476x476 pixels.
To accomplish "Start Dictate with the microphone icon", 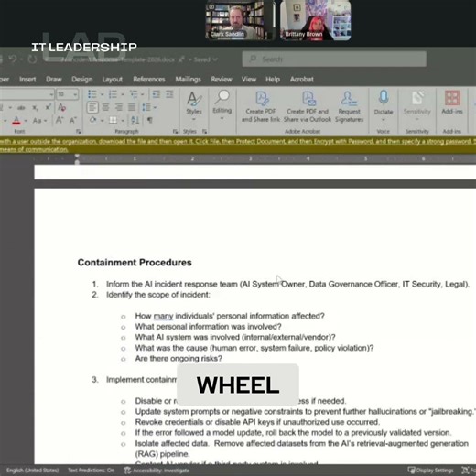I will tap(384, 105).
